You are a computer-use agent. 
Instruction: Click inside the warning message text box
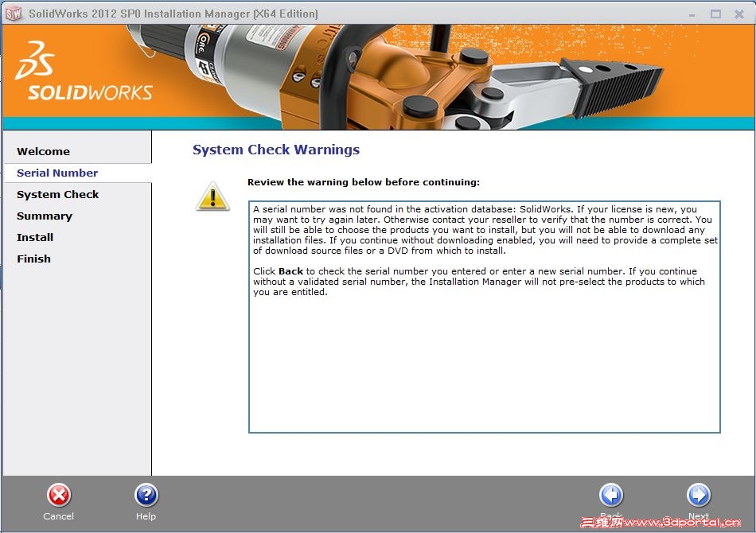[485, 317]
